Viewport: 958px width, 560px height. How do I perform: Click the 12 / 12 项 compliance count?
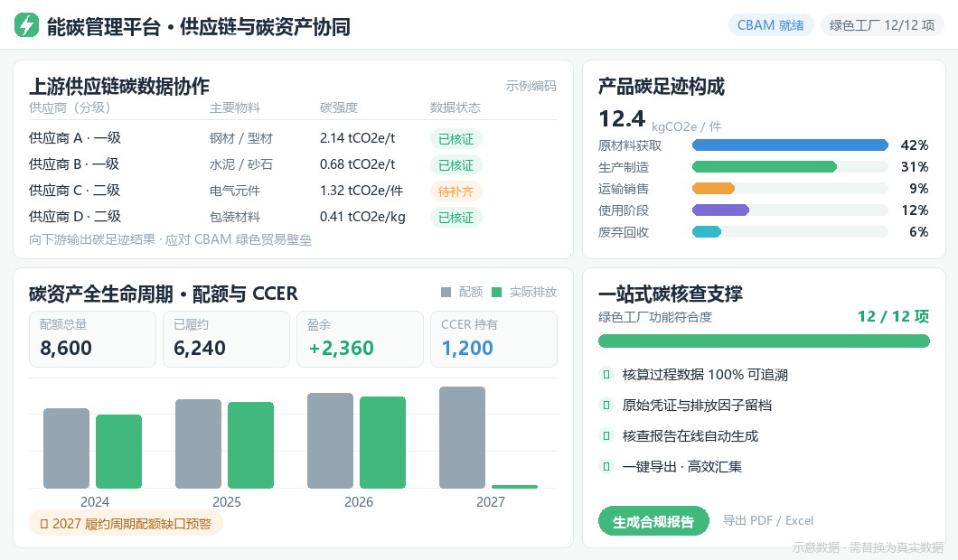893,316
